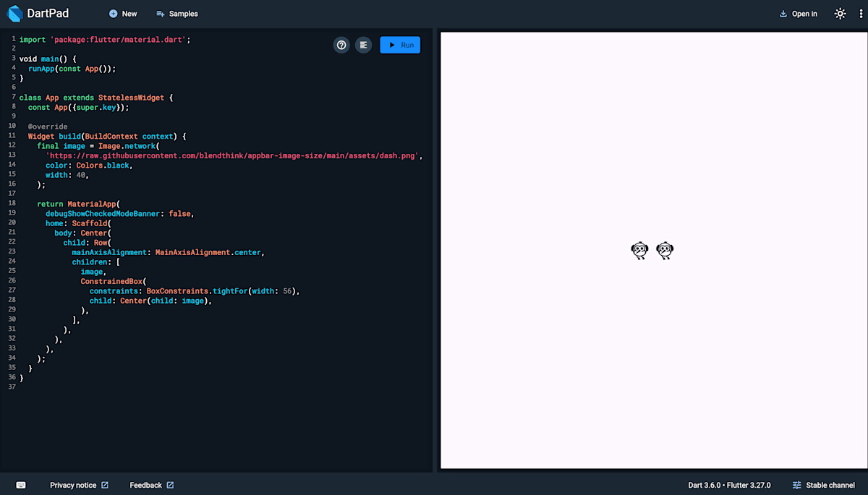This screenshot has width=868, height=495.
Task: Click 'children: [' line
Action: (95, 262)
